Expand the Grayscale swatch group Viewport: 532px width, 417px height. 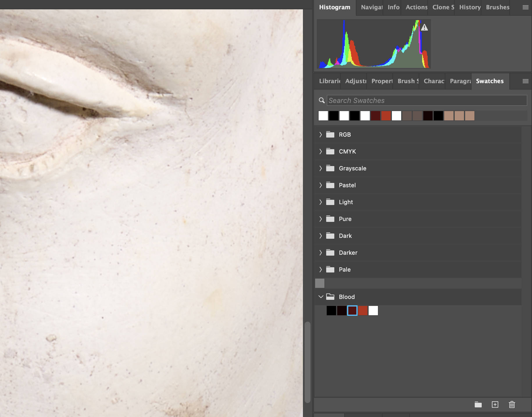pyautogui.click(x=321, y=168)
